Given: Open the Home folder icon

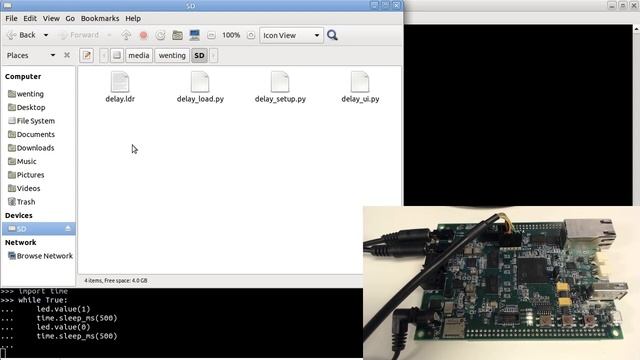Looking at the screenshot, I should [x=177, y=36].
